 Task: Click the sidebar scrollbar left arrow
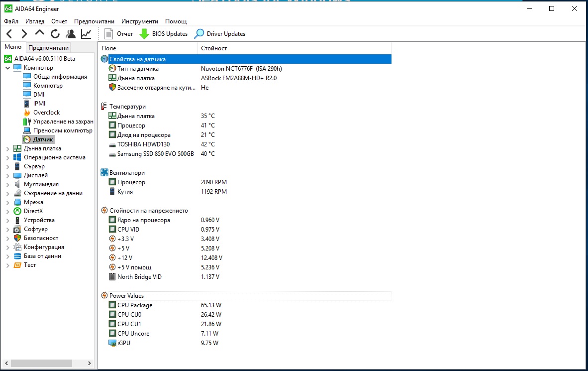6,363
